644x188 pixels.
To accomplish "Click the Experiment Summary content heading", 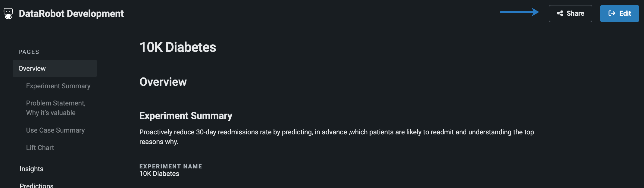I will [186, 116].
